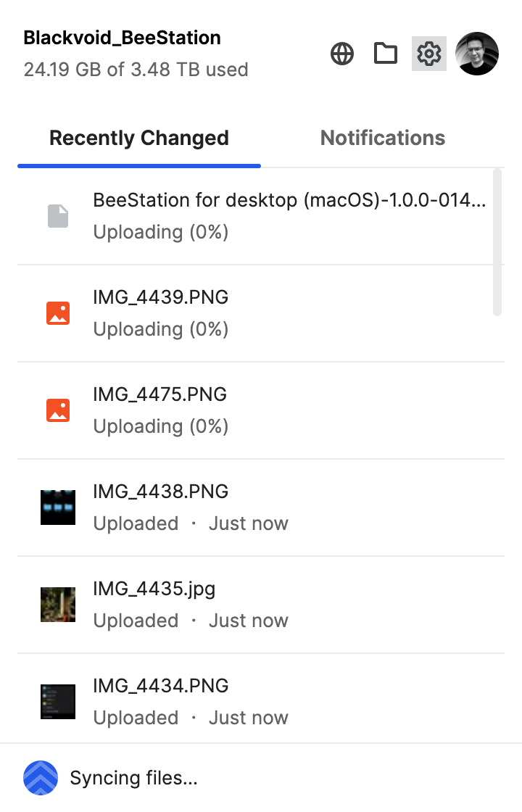522x812 pixels.
Task: Open the IMG_4434.PNG thumbnail
Action: (58, 702)
